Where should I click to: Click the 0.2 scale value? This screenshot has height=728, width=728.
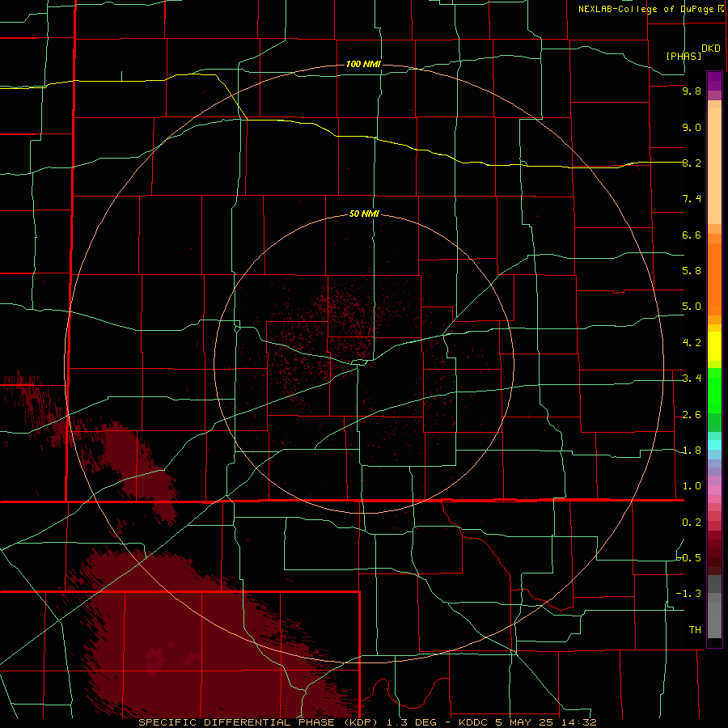tap(692, 523)
